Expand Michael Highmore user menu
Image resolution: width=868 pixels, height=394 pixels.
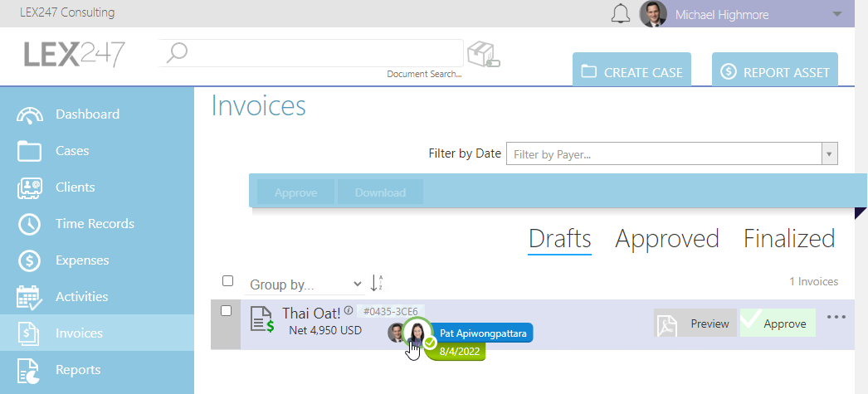coord(836,14)
